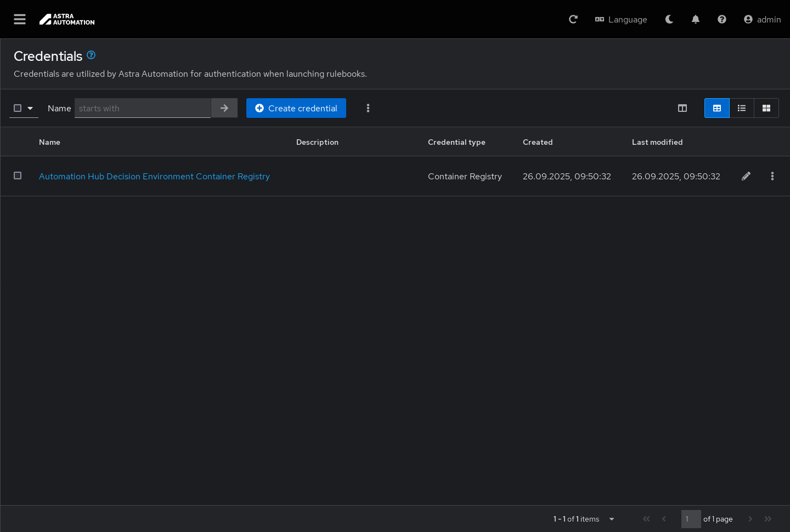Open the admin user menu

click(763, 19)
